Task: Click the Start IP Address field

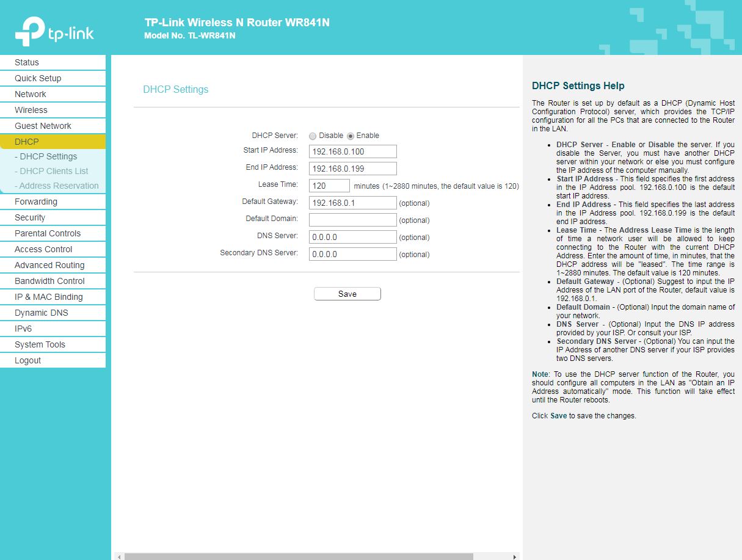Action: (352, 151)
